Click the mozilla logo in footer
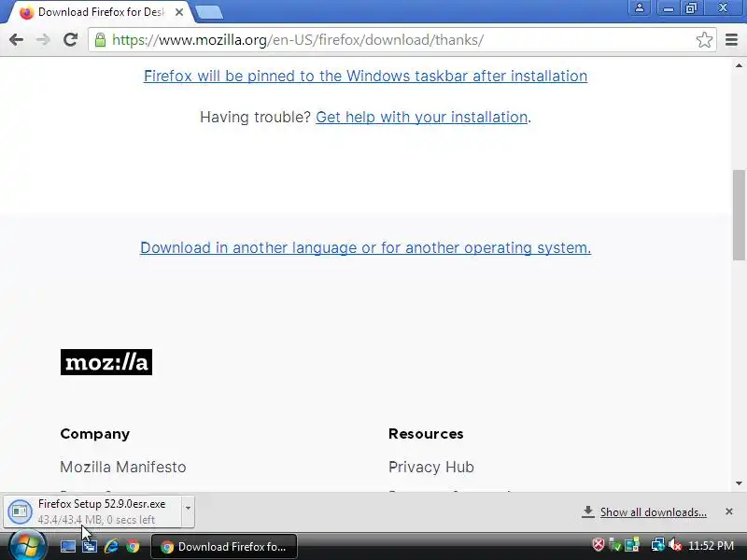The width and height of the screenshot is (747, 560). point(106,362)
